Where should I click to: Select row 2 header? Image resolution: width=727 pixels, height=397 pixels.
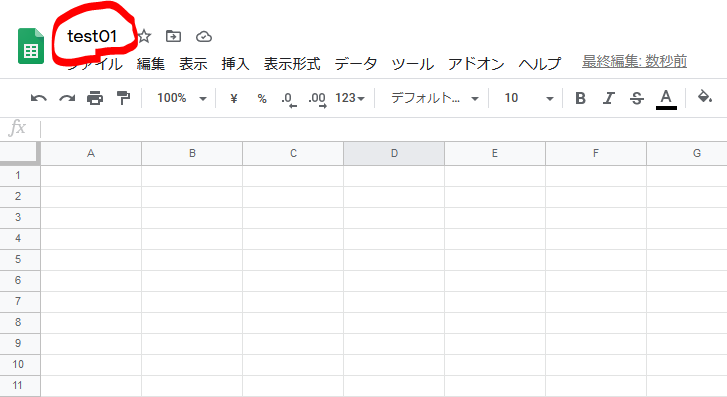(20, 197)
